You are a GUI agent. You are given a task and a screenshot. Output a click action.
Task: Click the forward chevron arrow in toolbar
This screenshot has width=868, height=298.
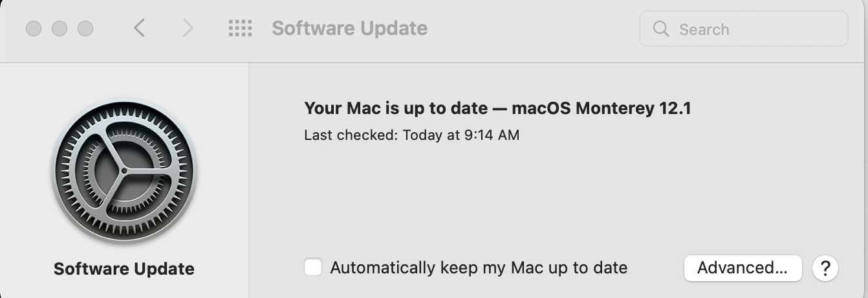pyautogui.click(x=188, y=28)
